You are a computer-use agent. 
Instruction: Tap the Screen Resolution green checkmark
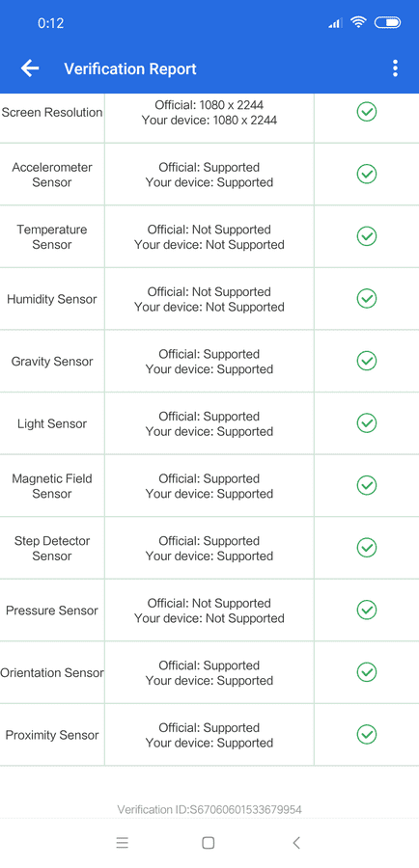point(366,112)
